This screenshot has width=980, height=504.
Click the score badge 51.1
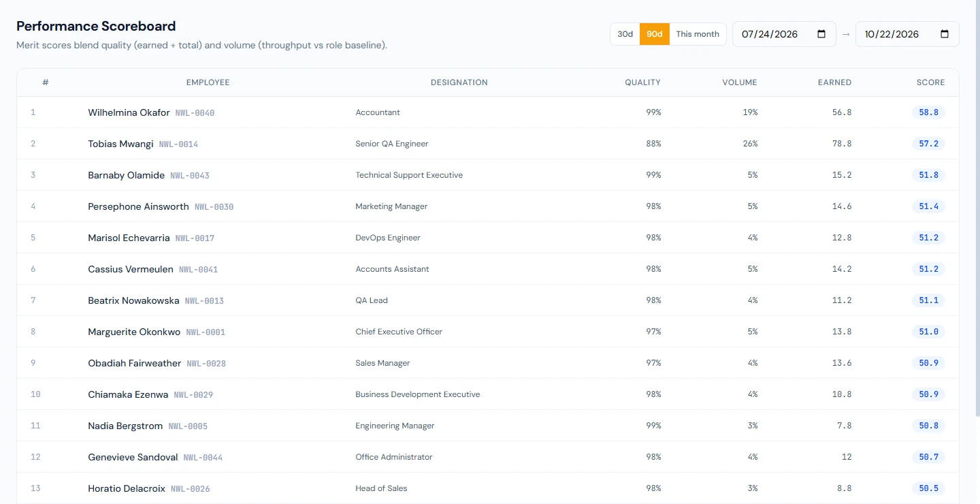coord(928,300)
